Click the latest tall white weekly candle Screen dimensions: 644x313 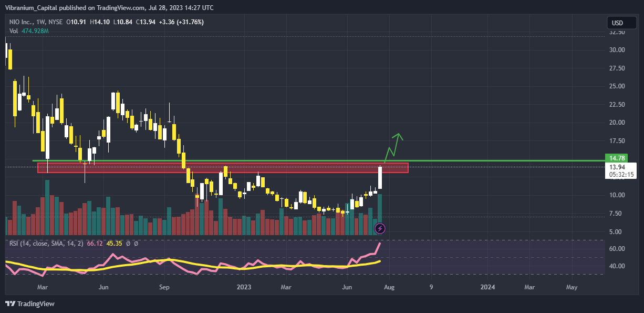click(380, 178)
